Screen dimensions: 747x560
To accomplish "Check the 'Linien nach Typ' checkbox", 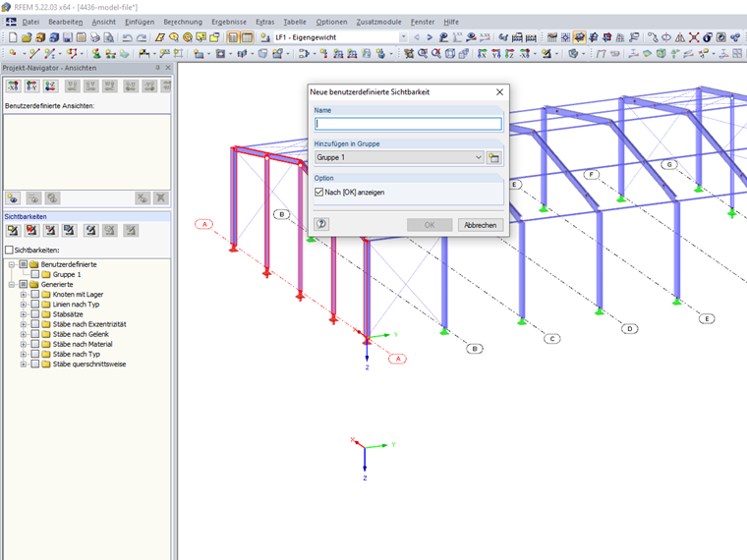I will 34,305.
